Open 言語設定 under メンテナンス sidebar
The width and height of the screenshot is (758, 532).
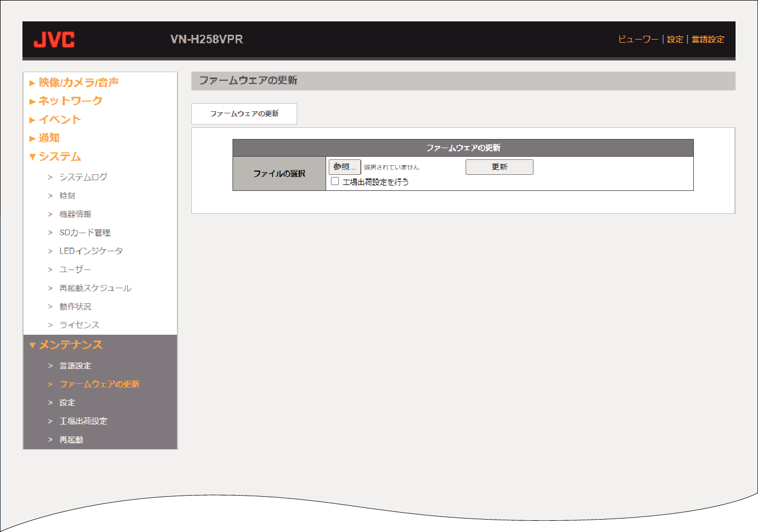click(x=75, y=366)
